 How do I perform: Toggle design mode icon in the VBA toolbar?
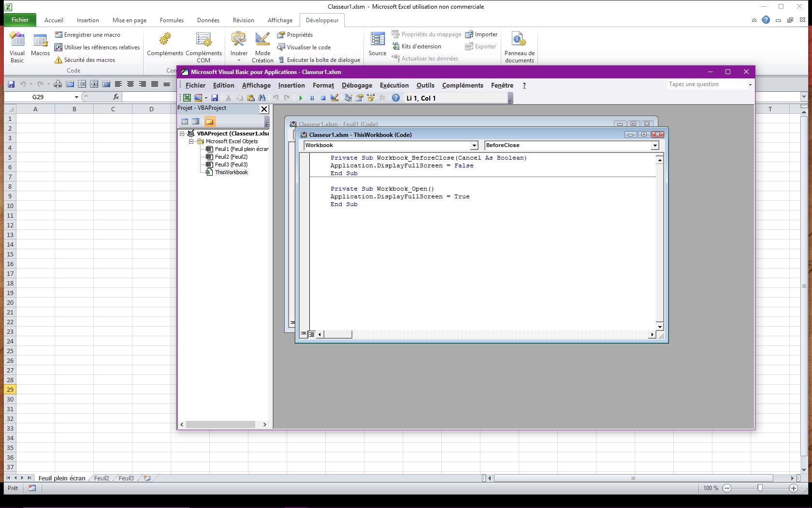(334, 98)
